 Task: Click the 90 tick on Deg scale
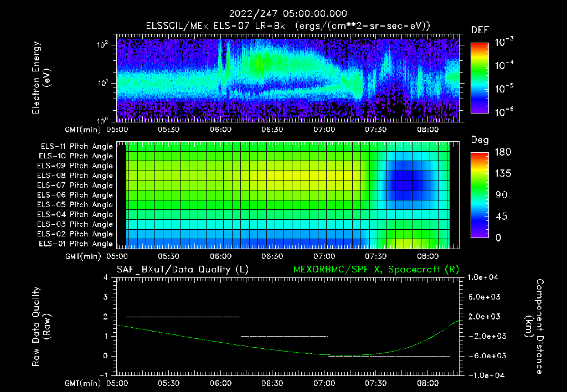pos(501,195)
